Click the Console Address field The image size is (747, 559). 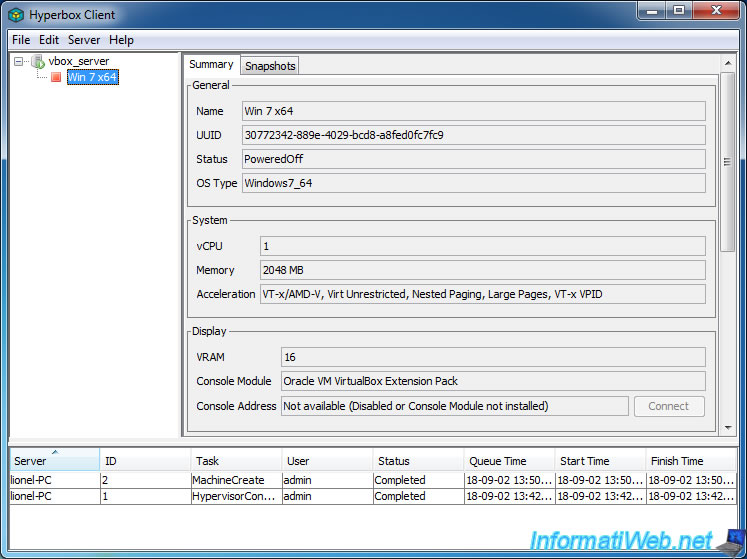pyautogui.click(x=454, y=406)
